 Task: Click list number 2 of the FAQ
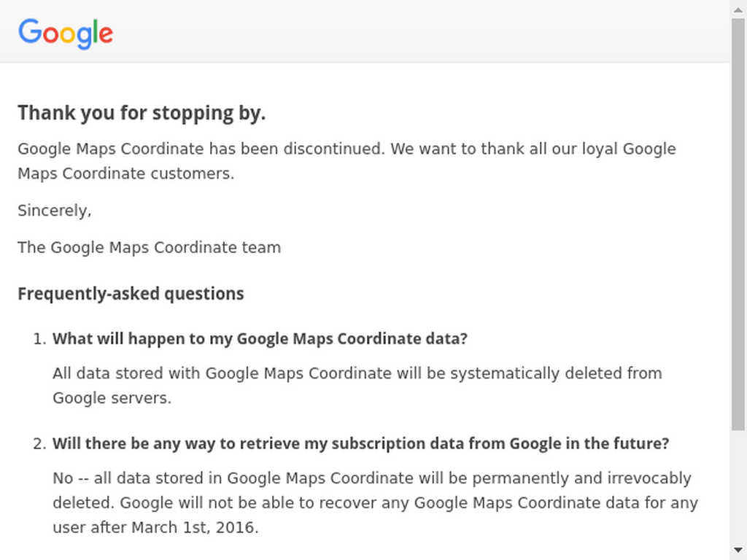39,444
